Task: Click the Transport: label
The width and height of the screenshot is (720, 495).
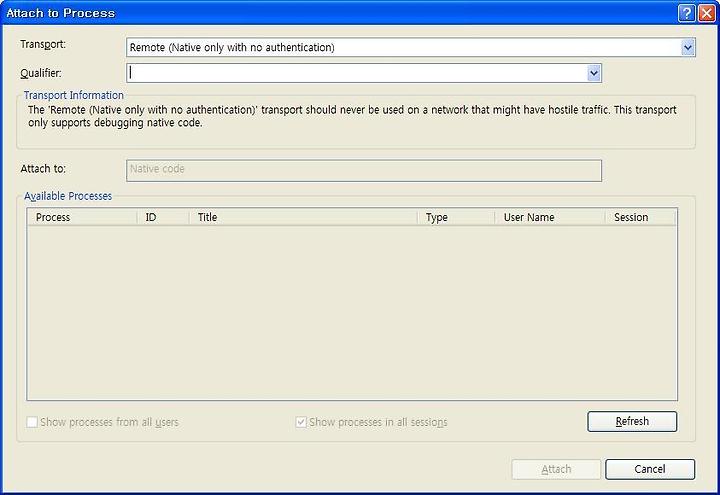Action: (43, 45)
